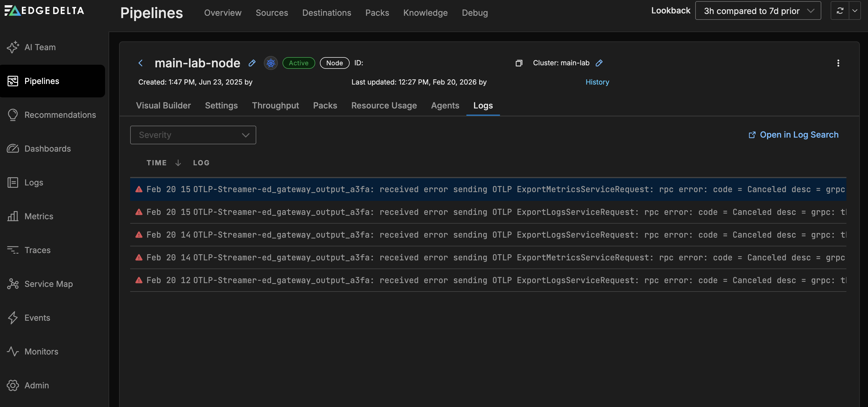Screen dimensions: 868x407
Task: Select the first Canceled error log row
Action: click(404, 189)
